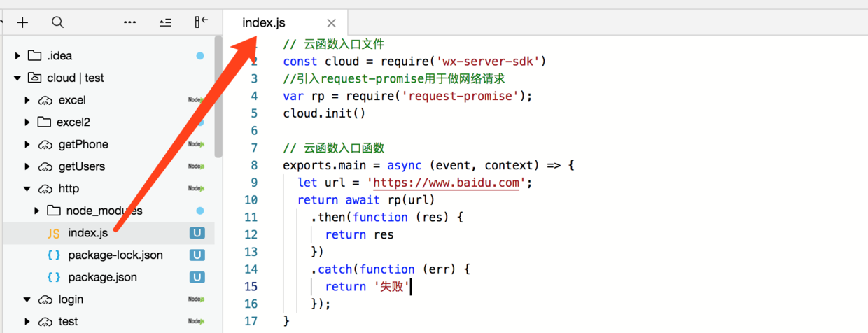Close the index.js editor tab

pyautogui.click(x=332, y=23)
